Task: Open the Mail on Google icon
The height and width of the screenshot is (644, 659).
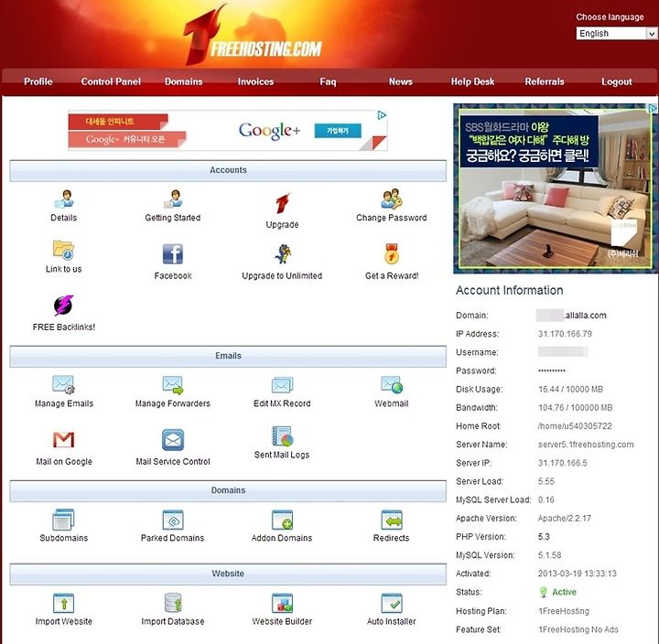Action: click(63, 440)
